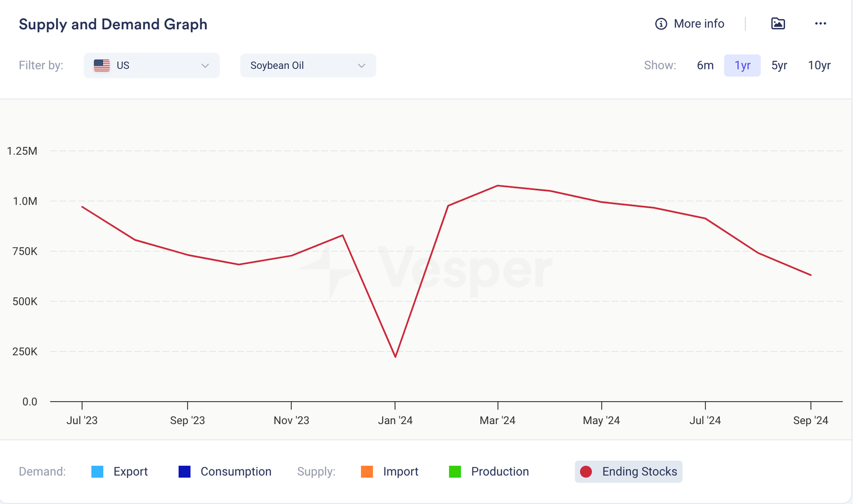Expand the US country dropdown
Screen dimensions: 853x504
pyautogui.click(x=151, y=66)
